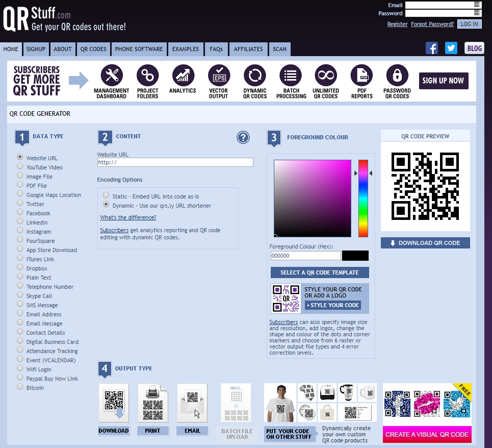Image resolution: width=492 pixels, height=448 pixels.
Task: Select the Website URL data type
Action: click(20, 157)
